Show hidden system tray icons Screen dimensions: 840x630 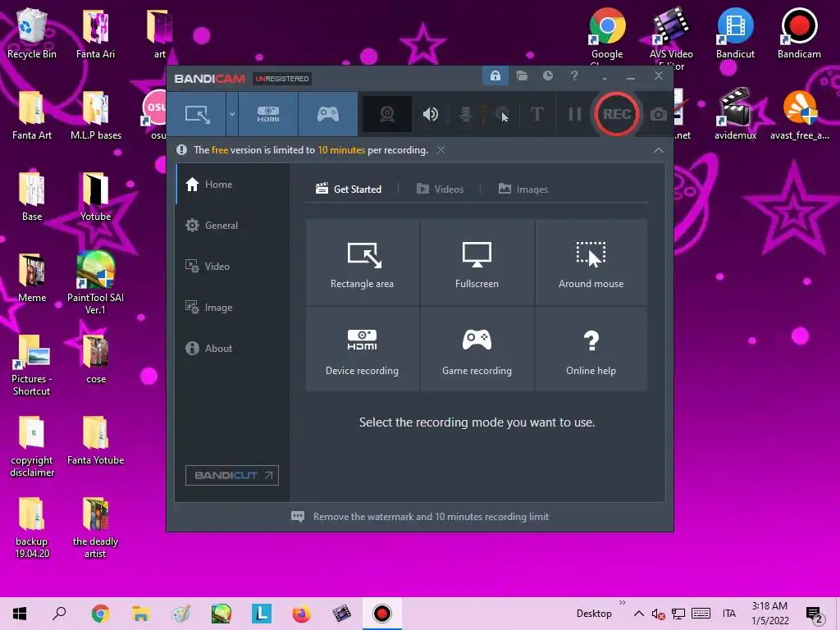click(638, 614)
